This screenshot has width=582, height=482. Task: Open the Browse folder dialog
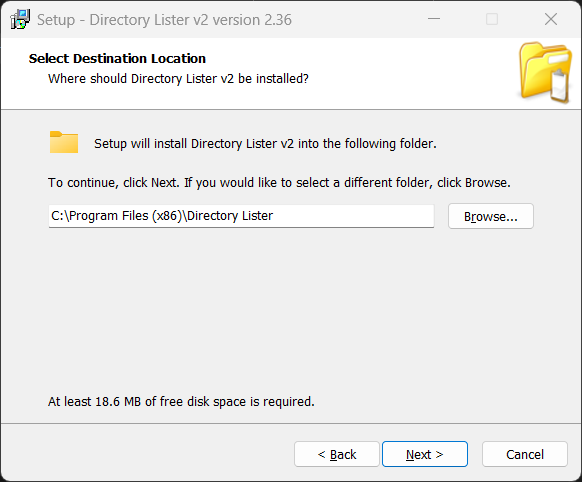pos(491,216)
